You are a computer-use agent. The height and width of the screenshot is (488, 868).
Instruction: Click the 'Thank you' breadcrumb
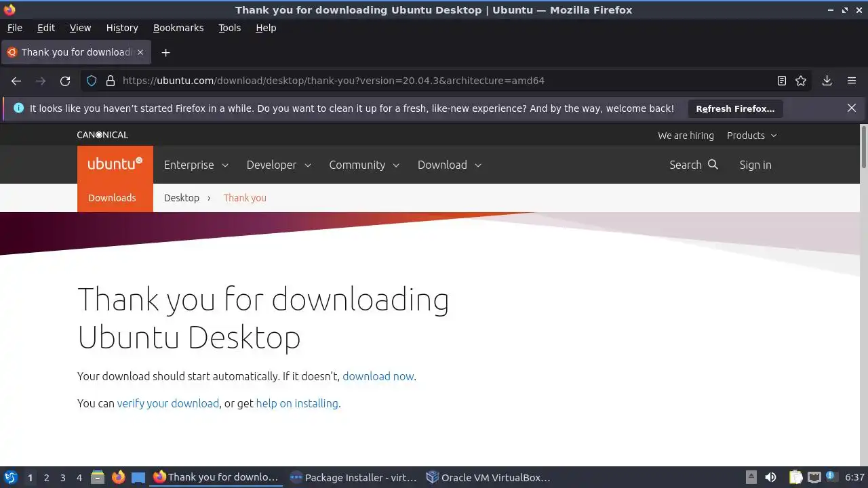click(x=245, y=198)
